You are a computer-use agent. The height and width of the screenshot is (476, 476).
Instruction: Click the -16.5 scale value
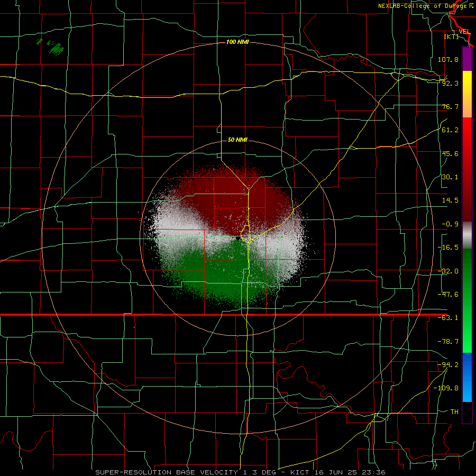click(448, 248)
